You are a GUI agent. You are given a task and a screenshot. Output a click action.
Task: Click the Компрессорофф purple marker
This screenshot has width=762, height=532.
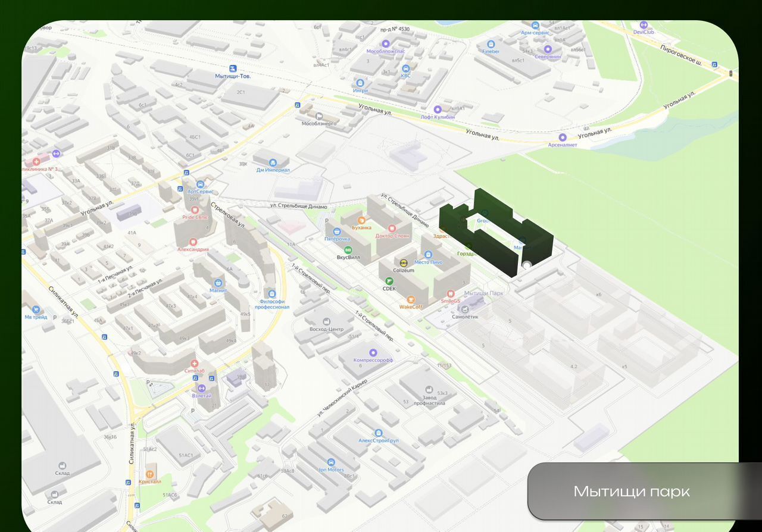(x=373, y=352)
